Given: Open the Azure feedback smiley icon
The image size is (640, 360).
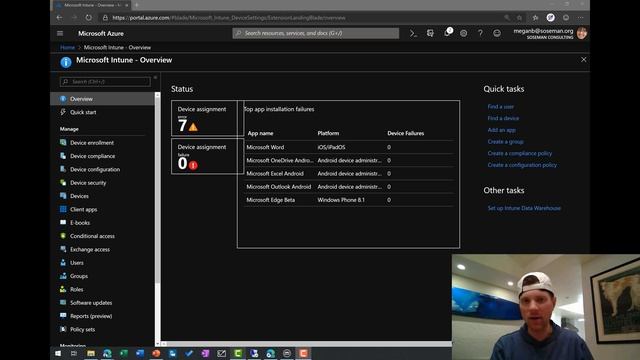Looking at the screenshot, I should coord(497,33).
